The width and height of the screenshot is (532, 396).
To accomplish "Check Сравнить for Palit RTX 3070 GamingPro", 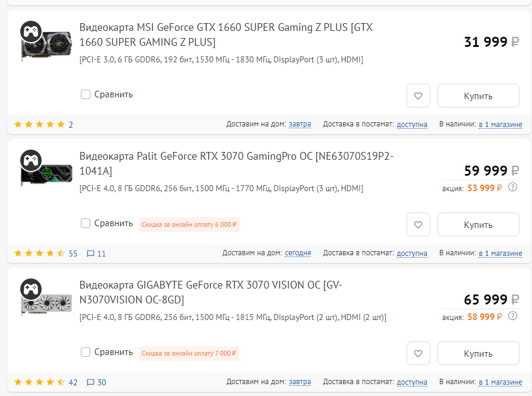I will click(x=86, y=223).
